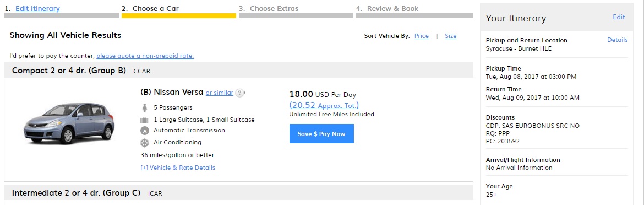
Task: Open pickup location Details link
Action: [617, 40]
